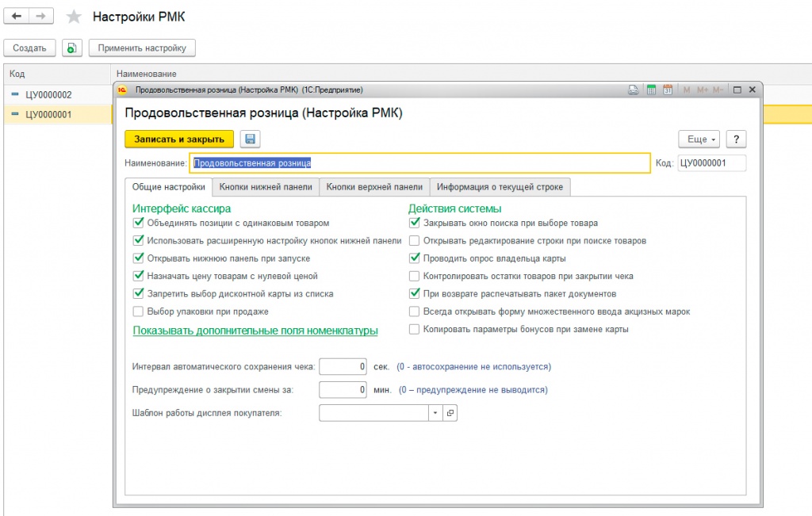Image resolution: width=812 pixels, height=516 pixels.
Task: Toggle Запретить выбор дисконтной карты из списка
Action: click(138, 293)
